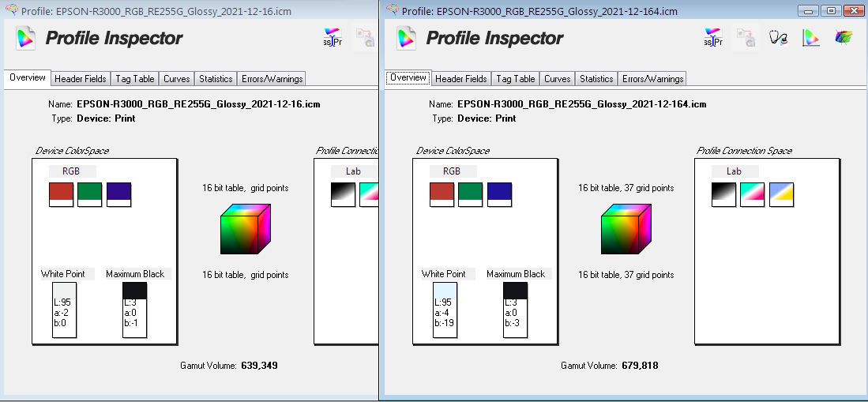868x402 pixels.
Task: Click the left window title bar
Action: pos(190,10)
